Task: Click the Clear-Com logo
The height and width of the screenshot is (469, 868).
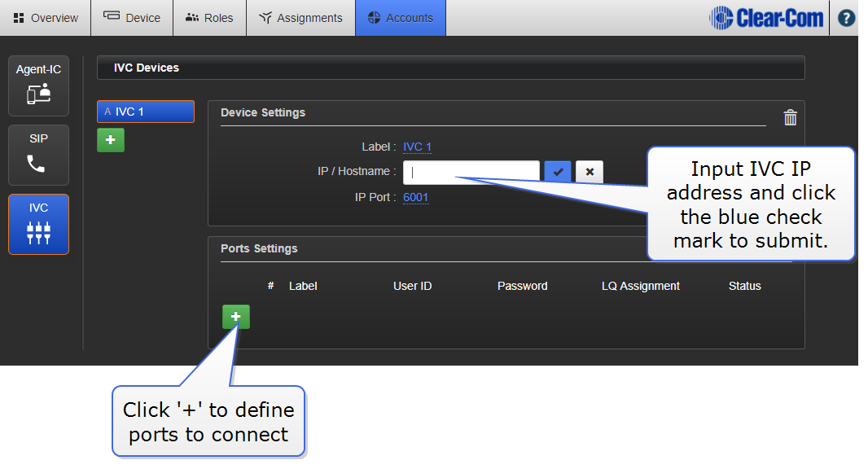Action: (765, 18)
